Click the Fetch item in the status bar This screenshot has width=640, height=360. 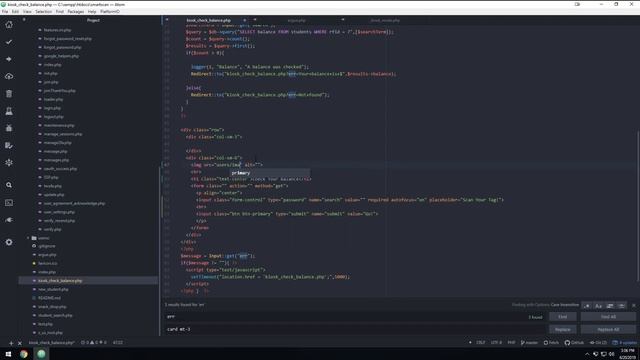551,343
